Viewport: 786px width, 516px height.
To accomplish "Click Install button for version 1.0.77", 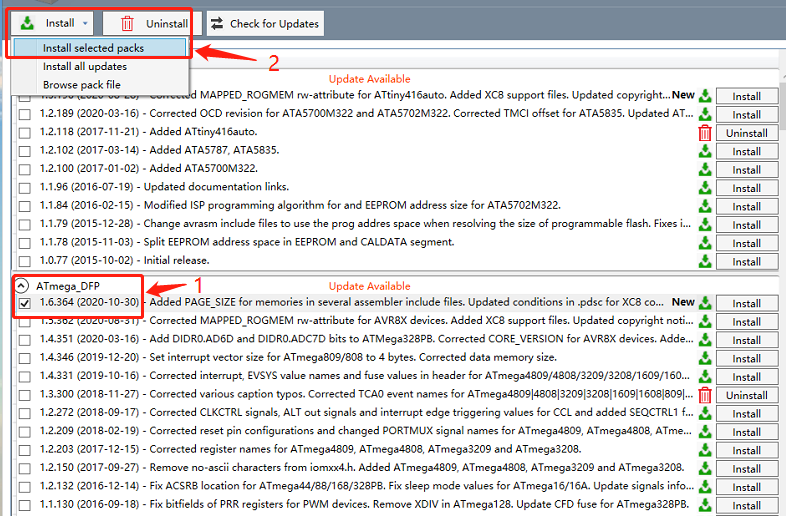I will coord(746,262).
